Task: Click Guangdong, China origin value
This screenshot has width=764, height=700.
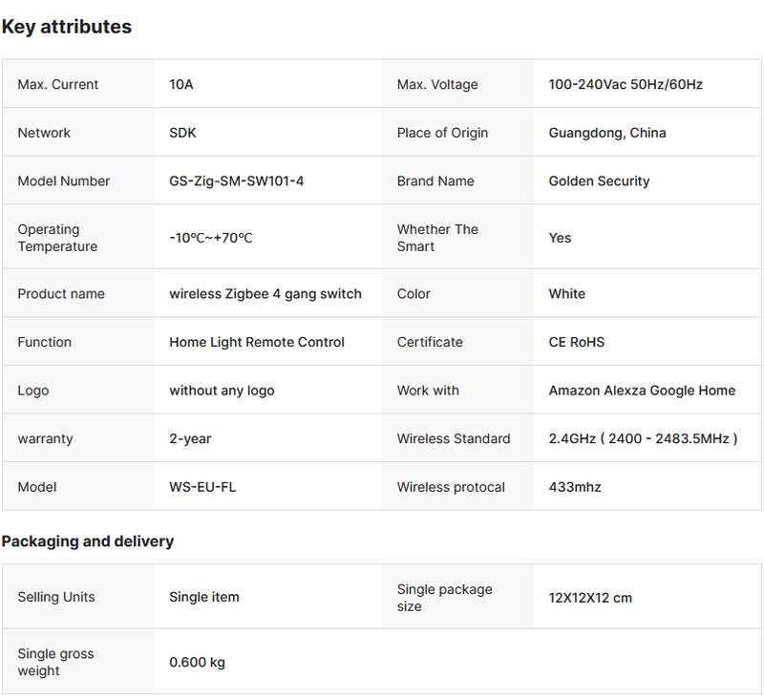Action: coord(607,133)
